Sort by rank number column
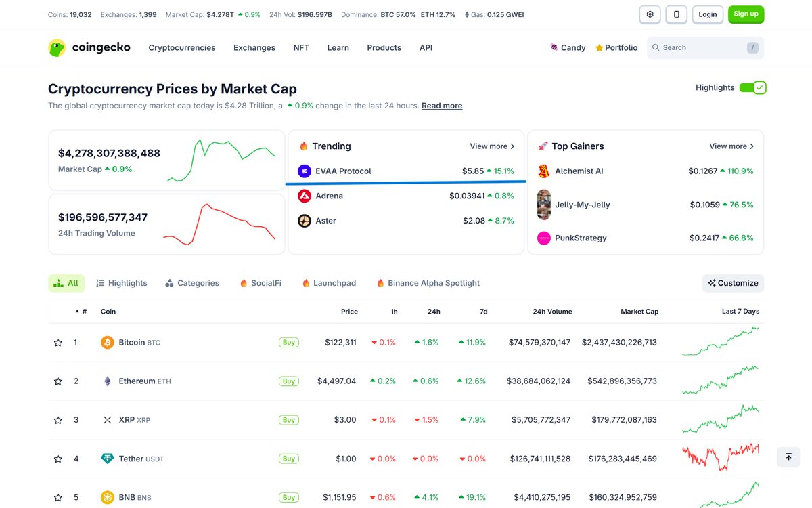Viewport: 812px width, 508px height. [x=81, y=312]
